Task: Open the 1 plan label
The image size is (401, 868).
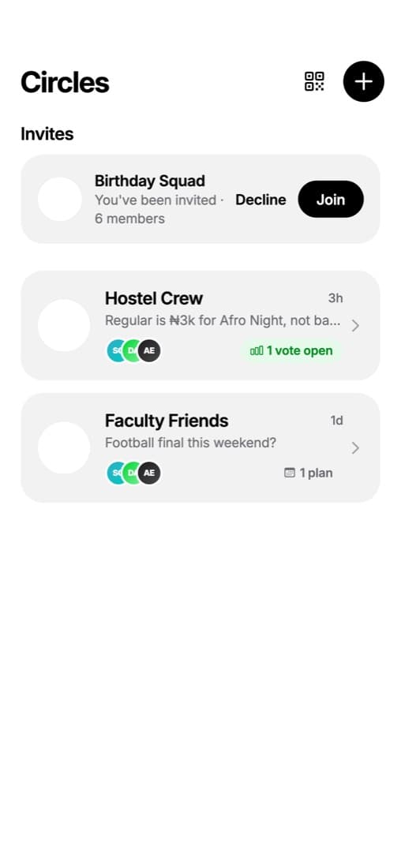Action: tap(309, 473)
